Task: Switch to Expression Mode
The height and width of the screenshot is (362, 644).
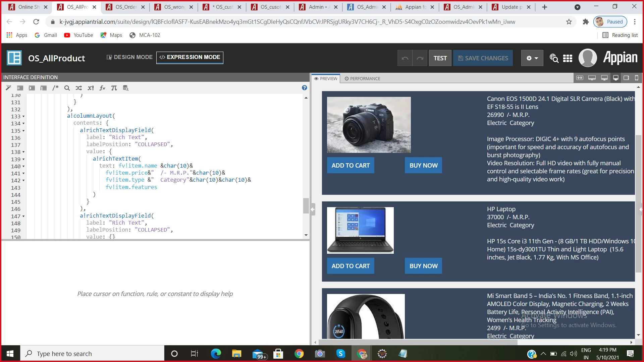Action: (190, 57)
